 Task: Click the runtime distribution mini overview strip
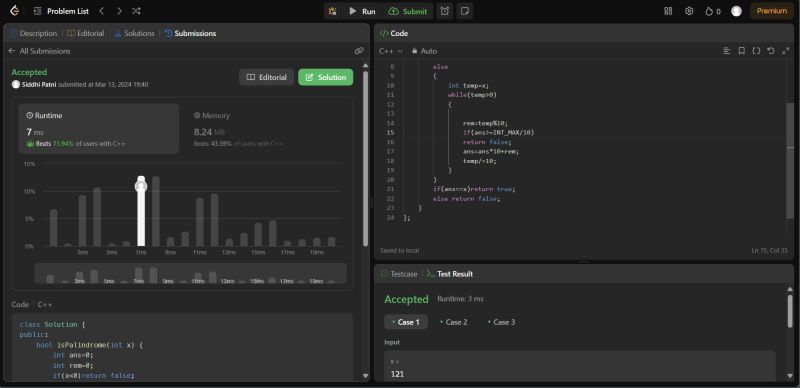click(190, 273)
